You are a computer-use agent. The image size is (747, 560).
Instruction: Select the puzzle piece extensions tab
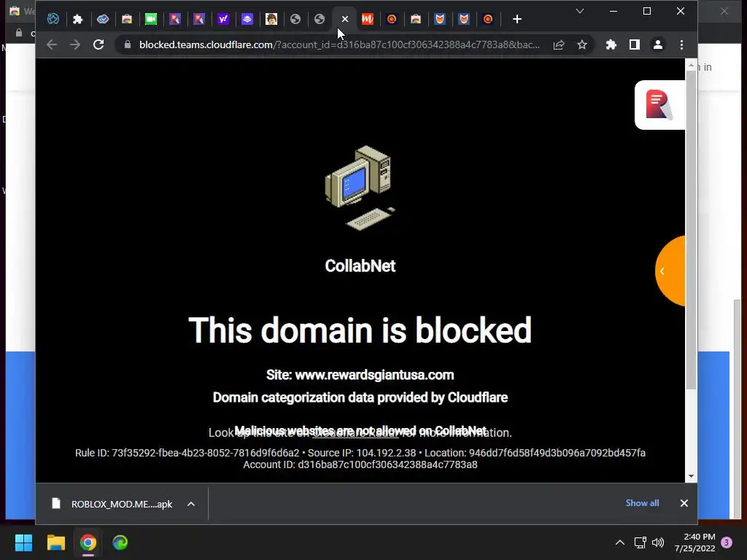pos(77,19)
